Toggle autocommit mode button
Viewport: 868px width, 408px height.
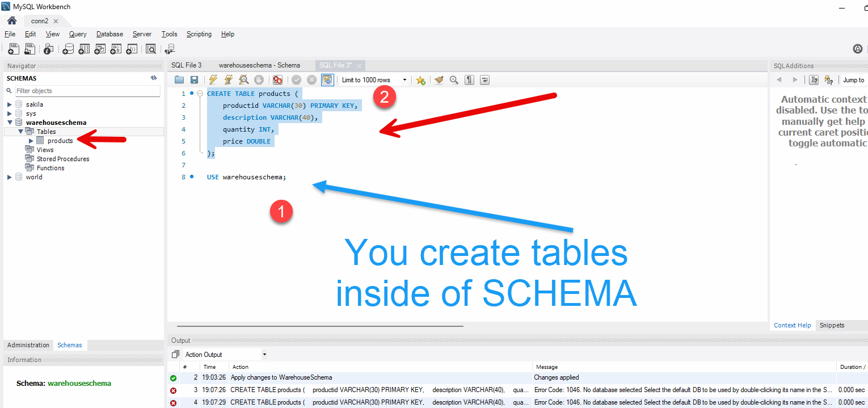coord(327,80)
